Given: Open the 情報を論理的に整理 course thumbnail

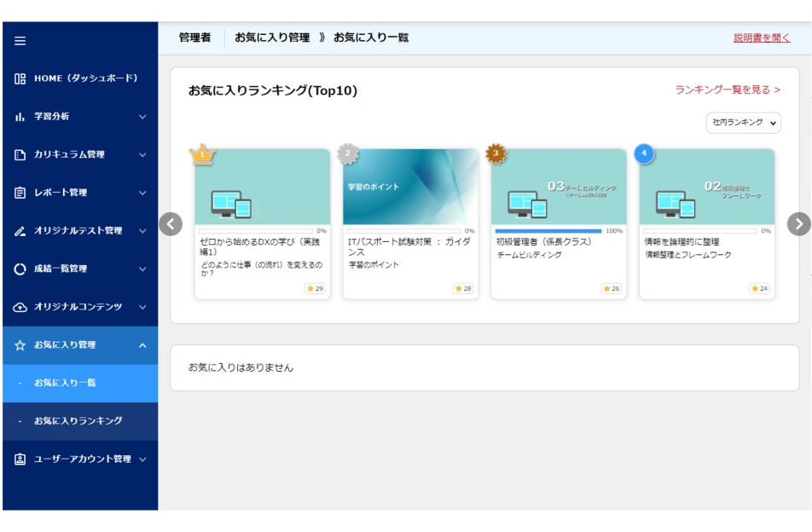Looking at the screenshot, I should (x=706, y=187).
